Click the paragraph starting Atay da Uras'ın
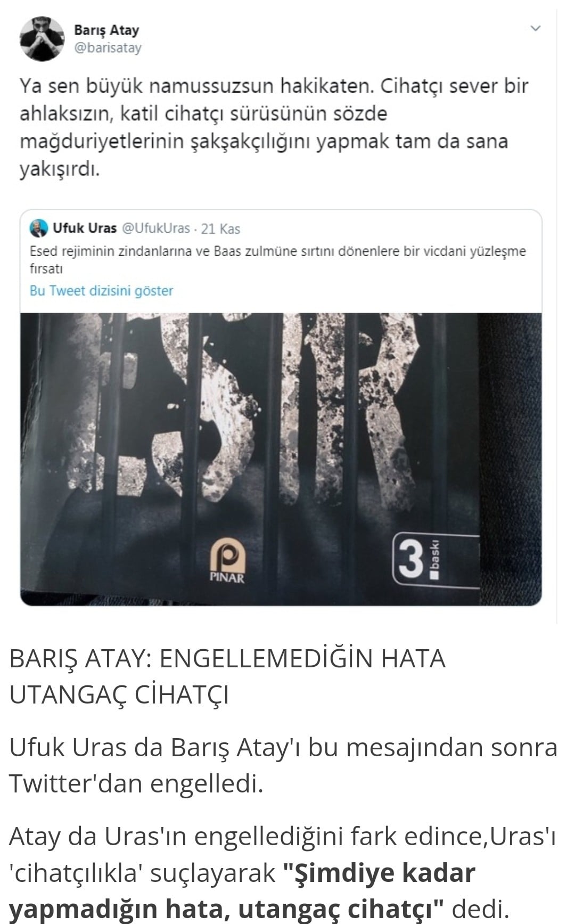Image resolution: width=575 pixels, height=924 pixels. pos(283,873)
